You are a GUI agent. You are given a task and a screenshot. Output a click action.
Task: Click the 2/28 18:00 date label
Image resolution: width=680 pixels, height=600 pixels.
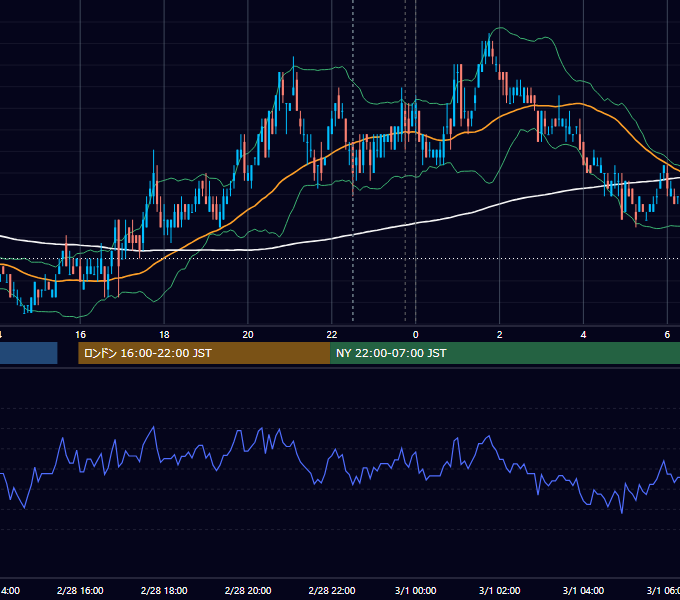pyautogui.click(x=164, y=590)
